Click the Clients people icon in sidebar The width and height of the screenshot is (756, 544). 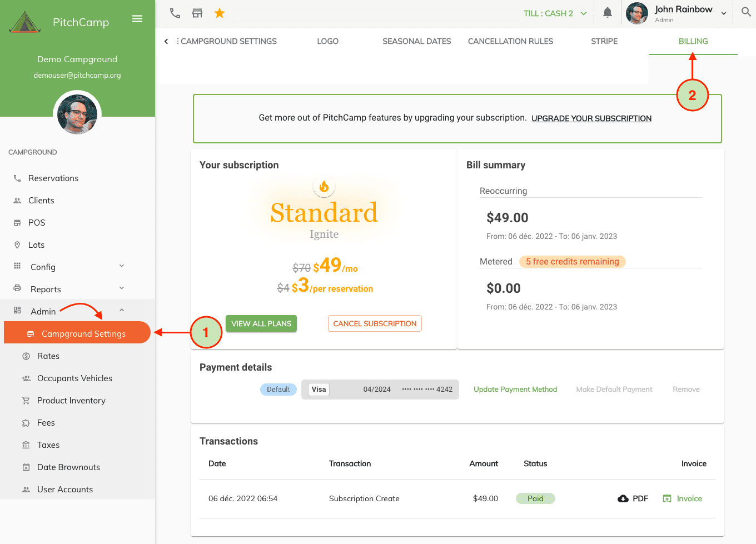tap(17, 201)
